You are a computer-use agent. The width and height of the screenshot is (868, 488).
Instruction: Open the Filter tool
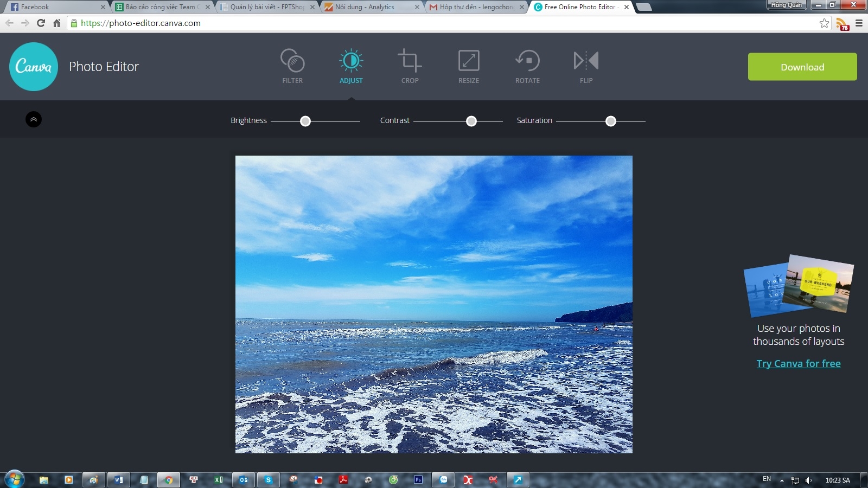[x=292, y=66]
